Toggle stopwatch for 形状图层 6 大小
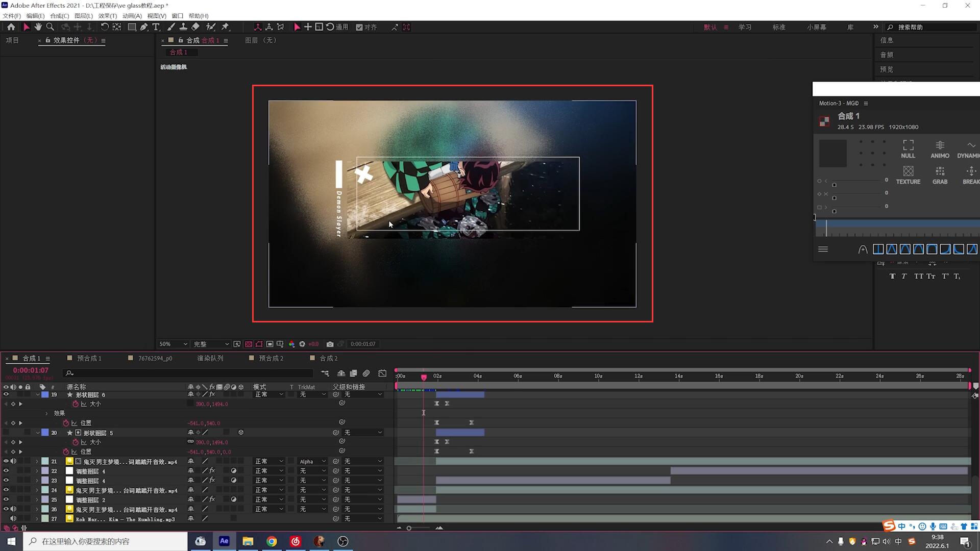The width and height of the screenshot is (980, 551). (x=76, y=404)
